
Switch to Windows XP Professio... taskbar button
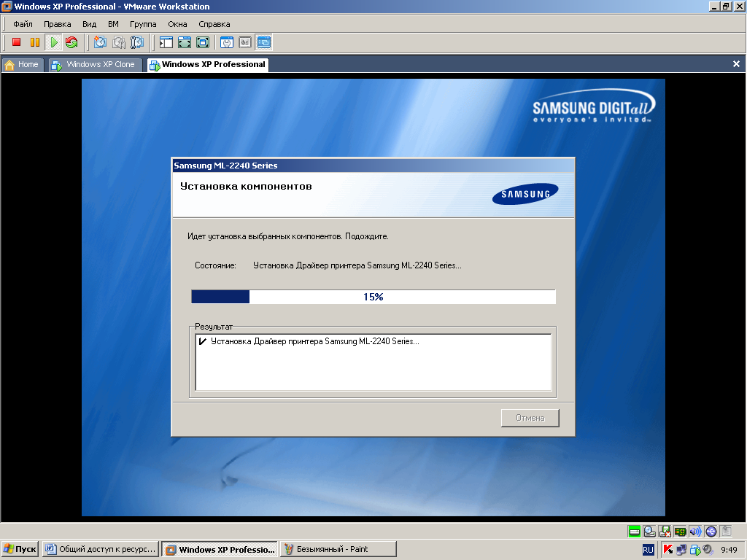(x=219, y=549)
